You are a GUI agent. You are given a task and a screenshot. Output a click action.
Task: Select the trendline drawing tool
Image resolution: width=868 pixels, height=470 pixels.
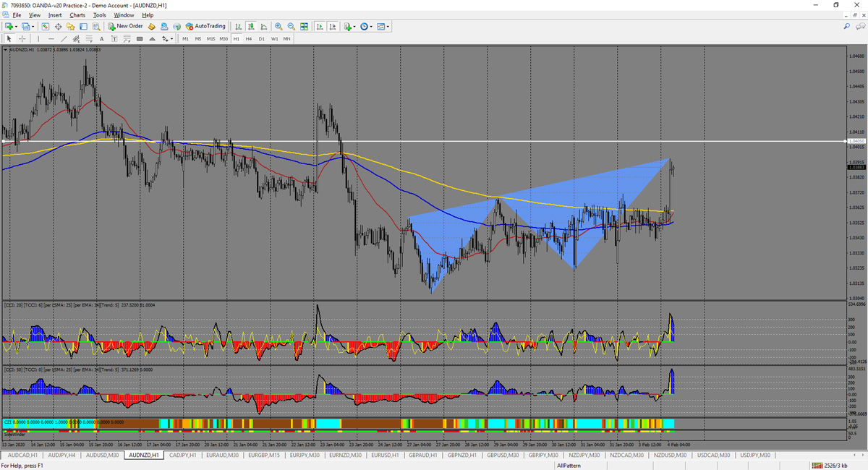(x=64, y=38)
